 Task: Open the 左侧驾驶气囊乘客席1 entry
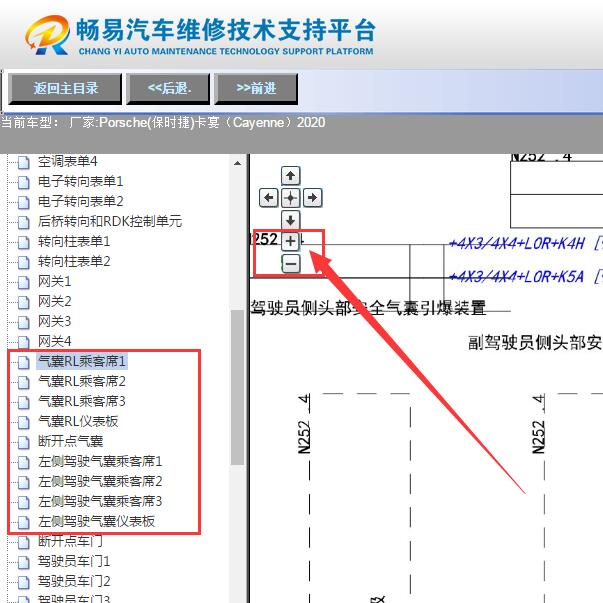pyautogui.click(x=100, y=461)
